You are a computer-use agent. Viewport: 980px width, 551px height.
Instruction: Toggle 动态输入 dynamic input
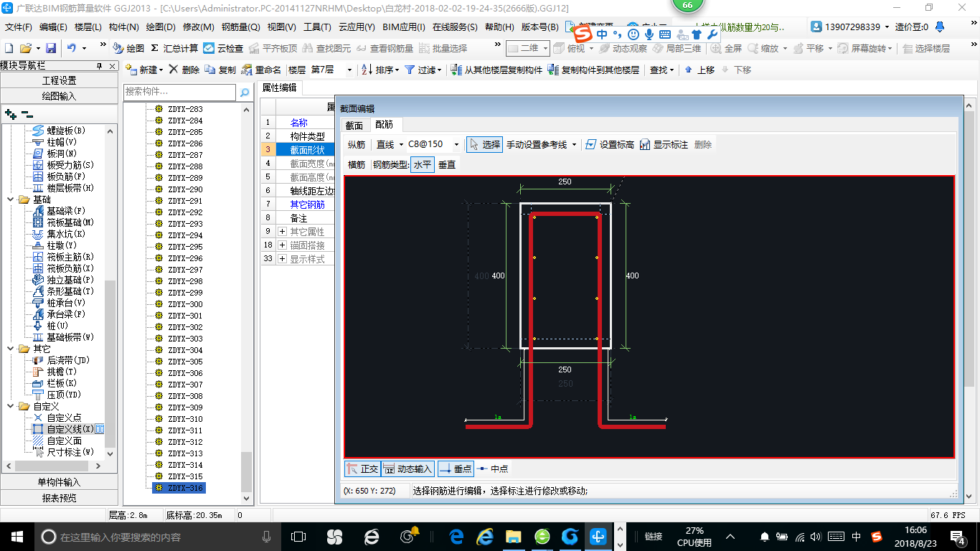(408, 468)
